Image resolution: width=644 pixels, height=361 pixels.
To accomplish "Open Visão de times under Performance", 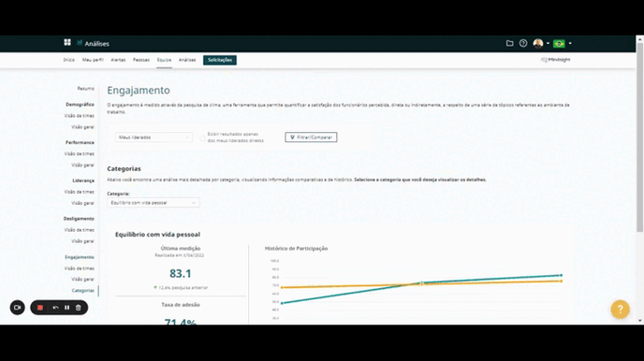I will [80, 153].
